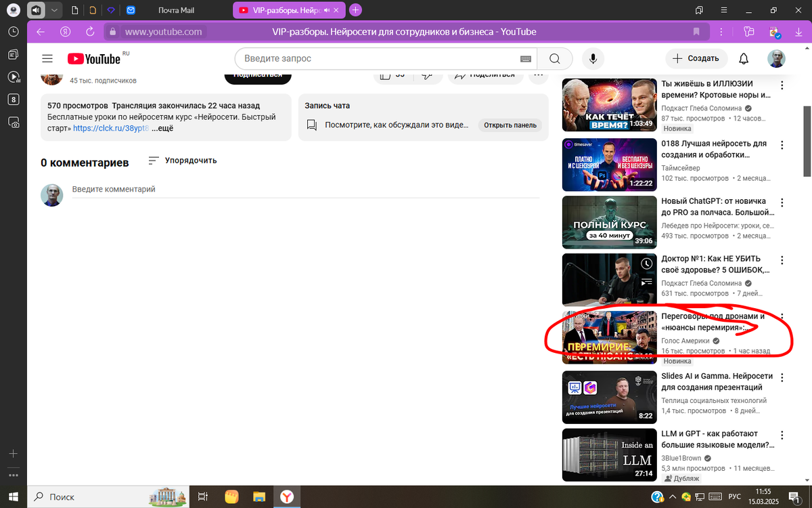Viewport: 812px width, 508px height.
Task: Close the VIP-разборы YouTube tab
Action: [x=338, y=10]
